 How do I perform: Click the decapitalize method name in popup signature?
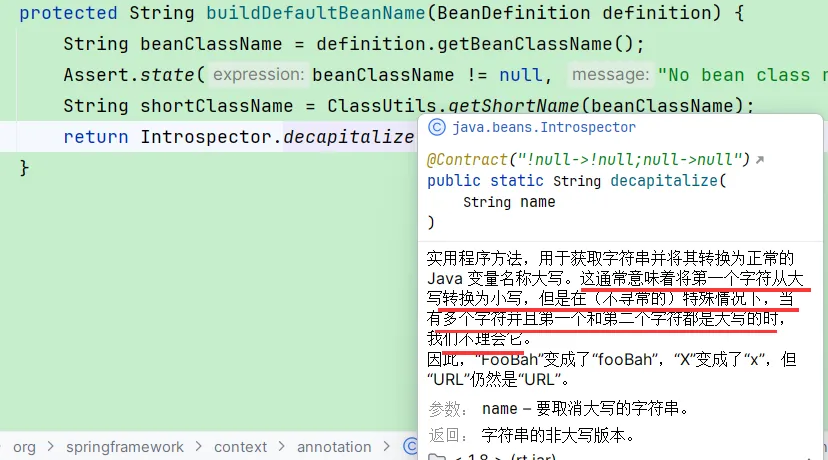pos(664,181)
